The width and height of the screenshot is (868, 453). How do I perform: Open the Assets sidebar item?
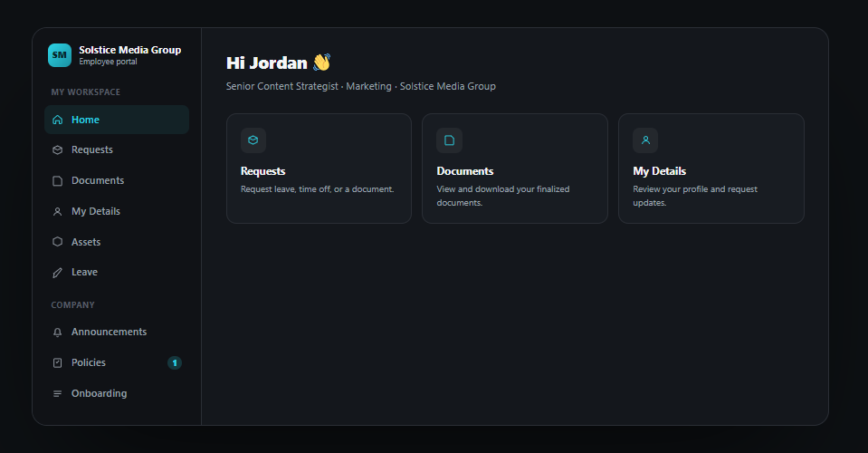coord(117,242)
